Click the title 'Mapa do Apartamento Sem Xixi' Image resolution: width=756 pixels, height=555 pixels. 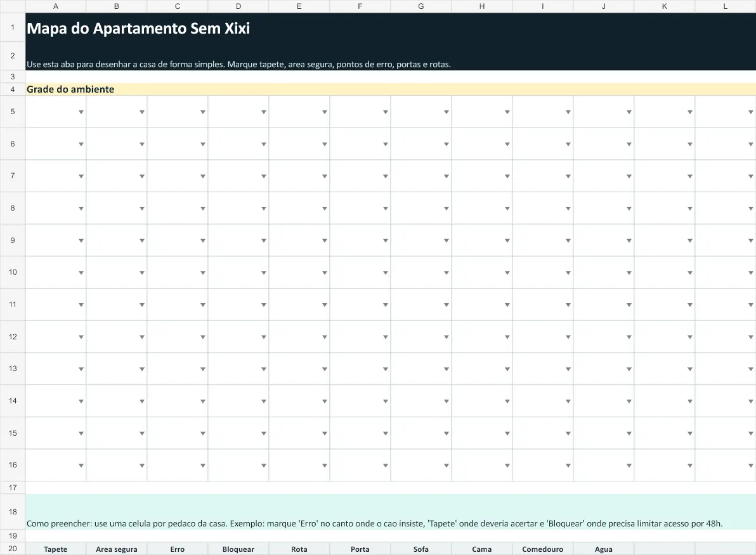click(138, 28)
